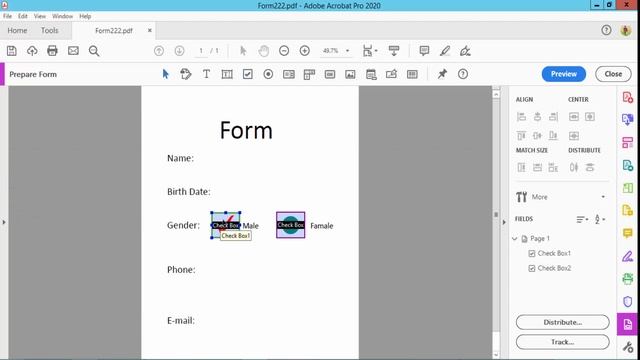This screenshot has width=640, height=360.
Task: Select the Add Text tool
Action: [206, 74]
